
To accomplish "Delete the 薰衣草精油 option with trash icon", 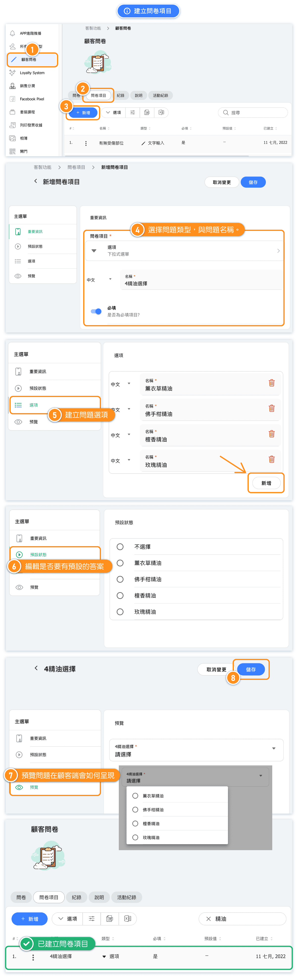I will 272,383.
